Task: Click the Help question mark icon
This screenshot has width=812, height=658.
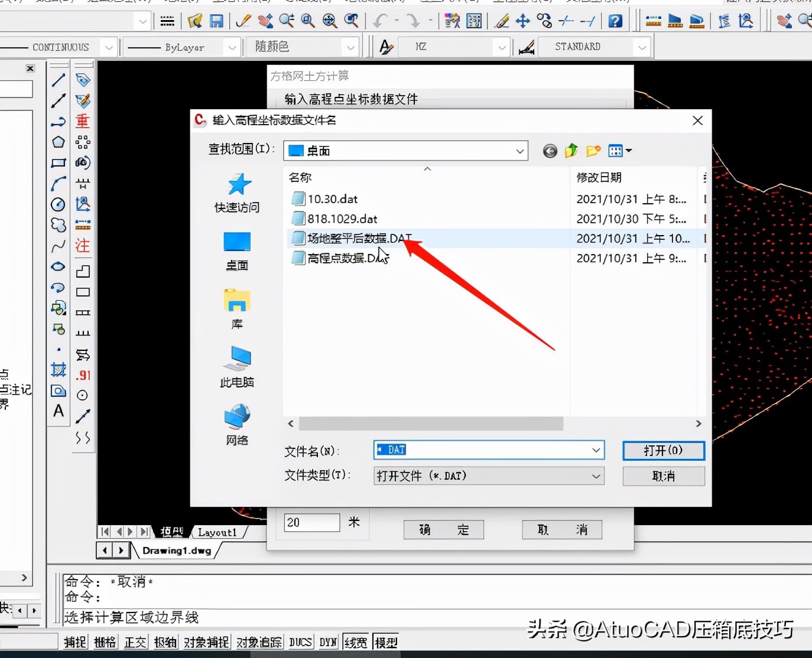Action: click(x=615, y=21)
